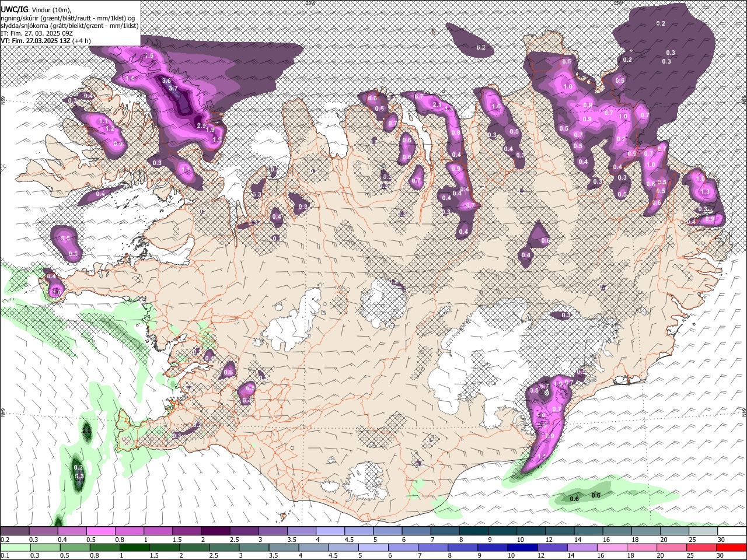Screen dimensions: 747x560
Task: Pick the upper legend swatch labeled 14
Action: (588, 531)
